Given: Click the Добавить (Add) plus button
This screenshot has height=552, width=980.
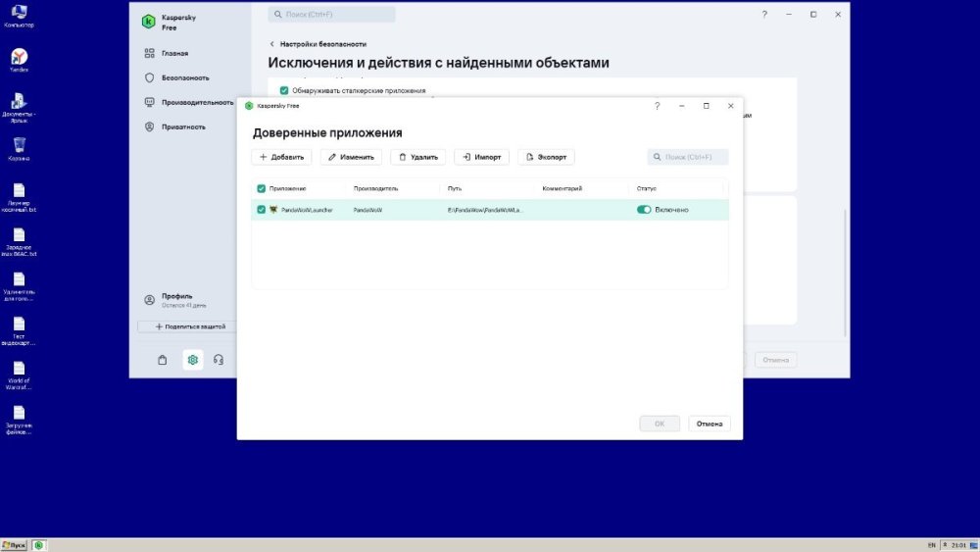Looking at the screenshot, I should point(282,157).
